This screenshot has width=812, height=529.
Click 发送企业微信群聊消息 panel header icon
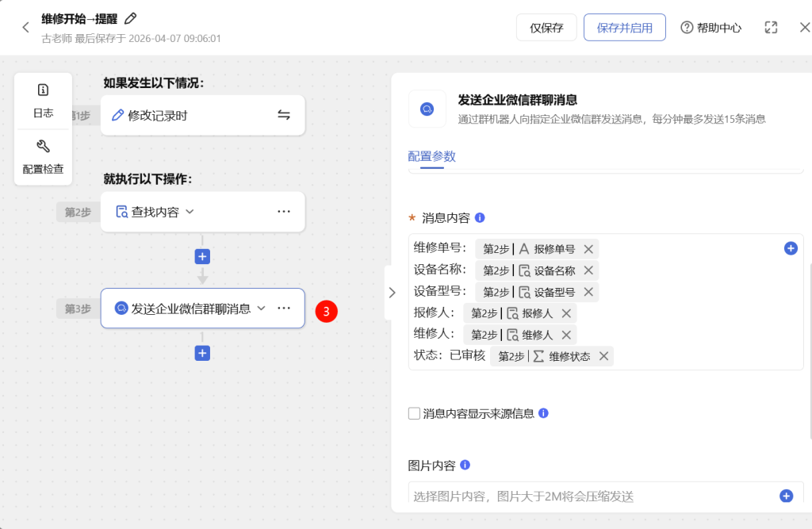click(427, 109)
